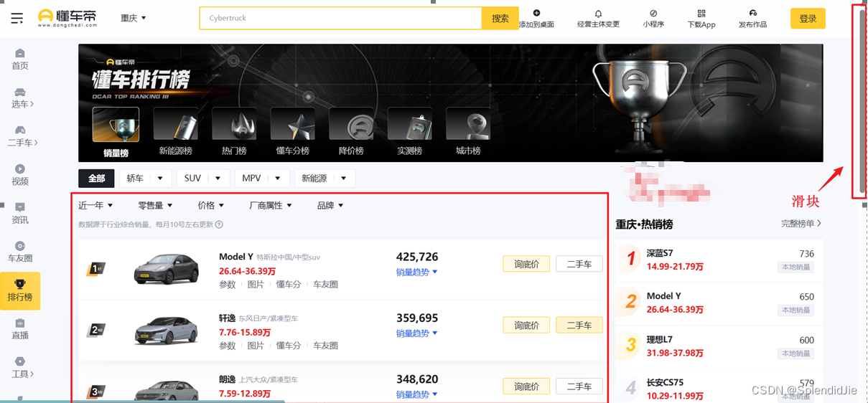Open the 小程序 icon
This screenshot has height=403, width=868.
tap(653, 19)
